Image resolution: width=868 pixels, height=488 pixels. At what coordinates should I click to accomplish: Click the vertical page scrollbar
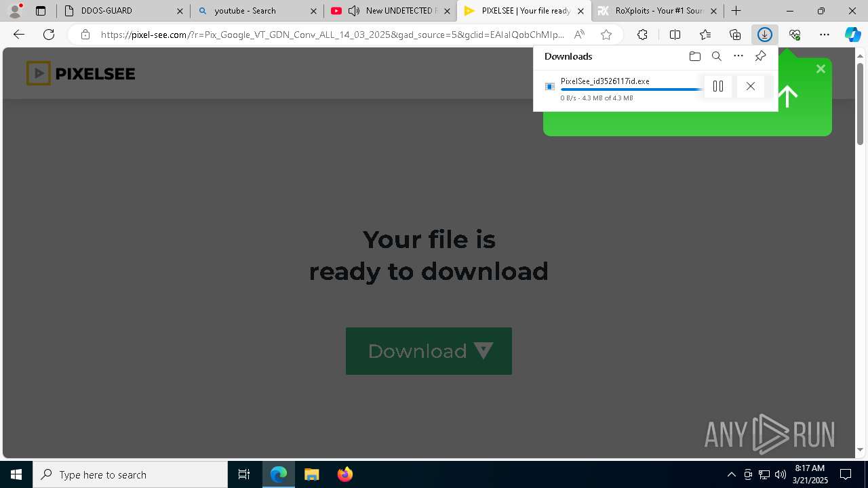tap(861, 104)
